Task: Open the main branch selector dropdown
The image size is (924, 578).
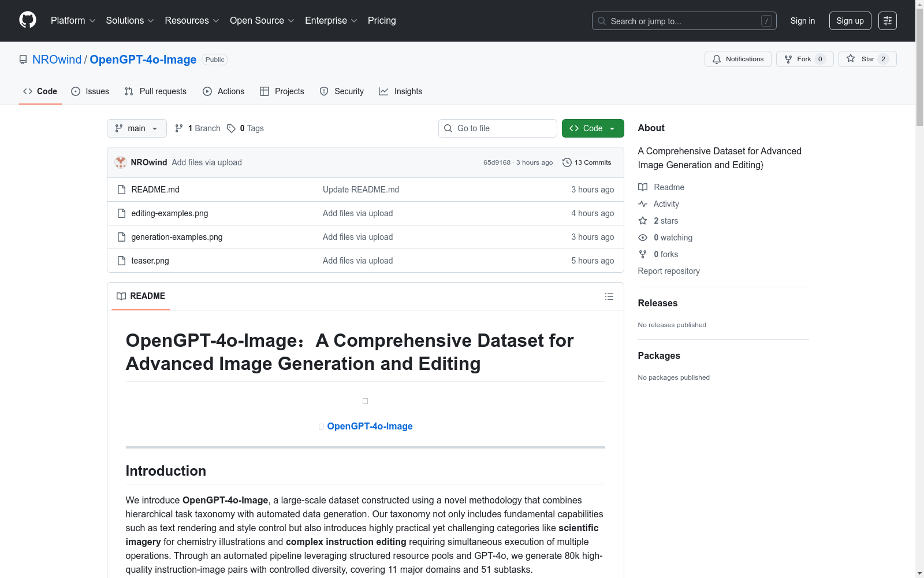Action: (x=137, y=128)
